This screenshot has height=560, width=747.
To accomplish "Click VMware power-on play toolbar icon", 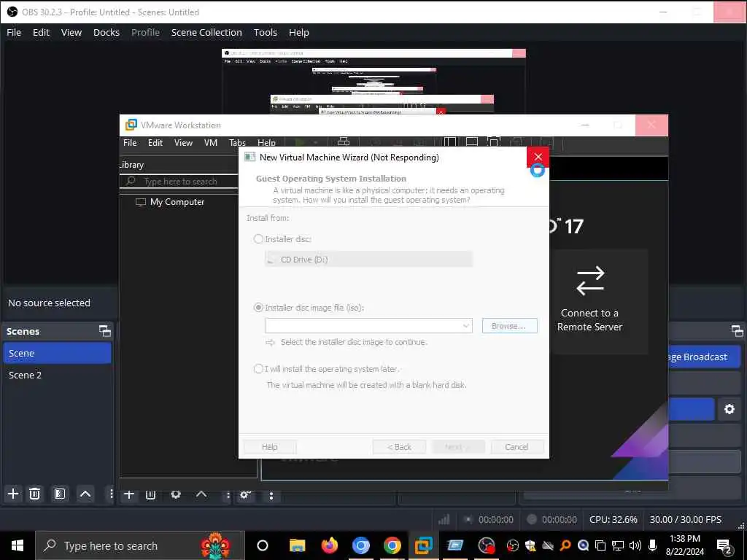I will click(300, 142).
